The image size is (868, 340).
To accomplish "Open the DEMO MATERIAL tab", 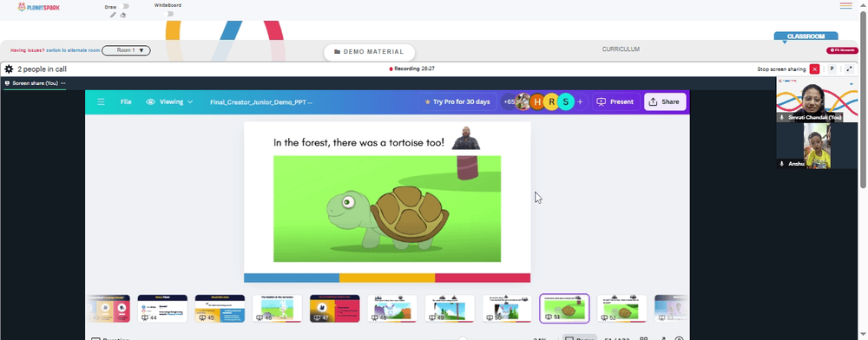I will tap(369, 52).
